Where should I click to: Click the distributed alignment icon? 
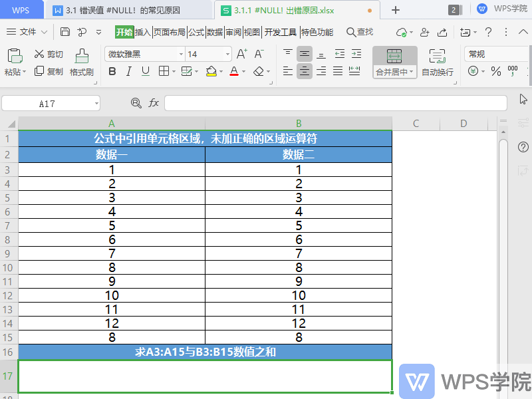click(354, 71)
